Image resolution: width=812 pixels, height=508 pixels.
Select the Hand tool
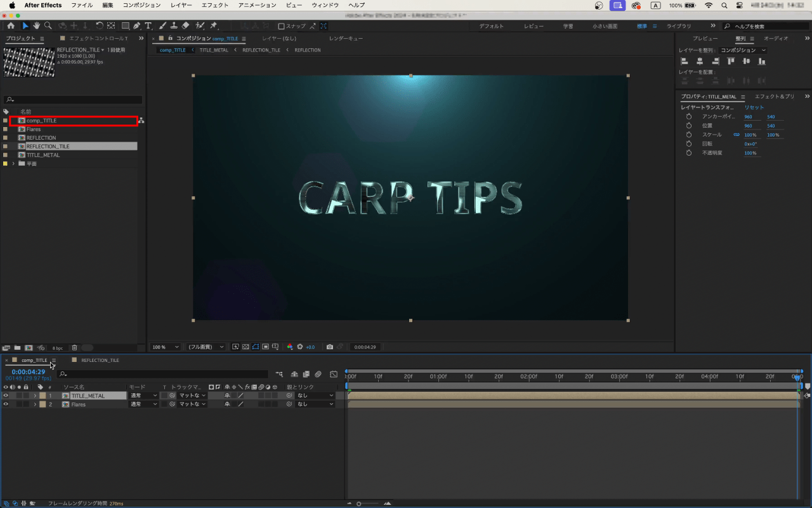point(37,26)
